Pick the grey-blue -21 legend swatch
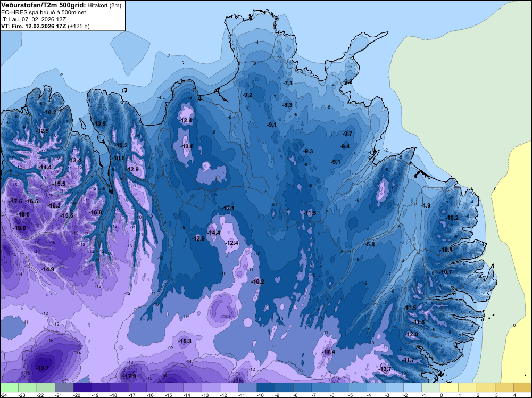 coord(64,387)
